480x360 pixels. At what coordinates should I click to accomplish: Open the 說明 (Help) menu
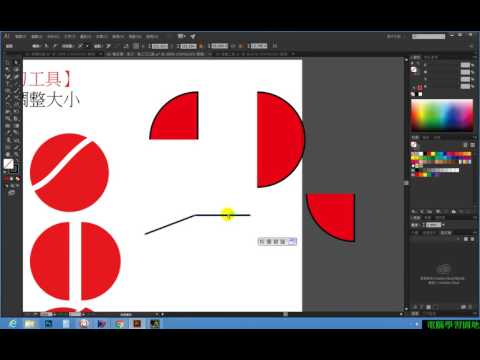click(152, 36)
